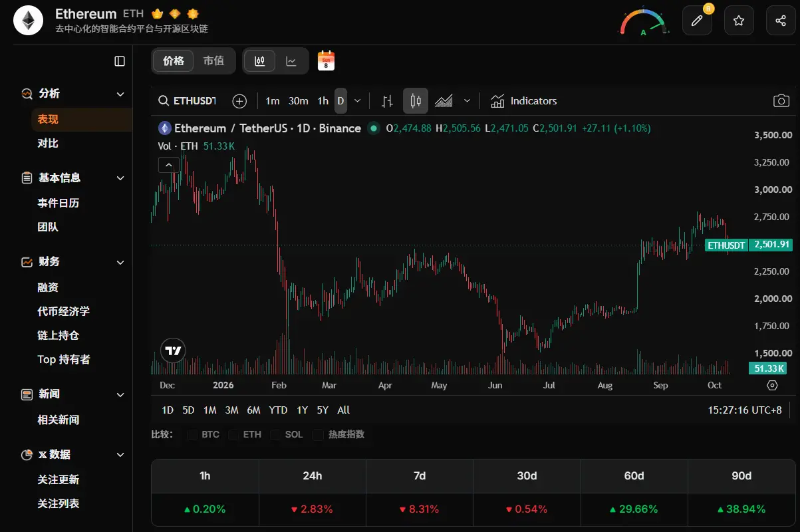Add Ethereum to favorites with star icon
The image size is (800, 532).
[739, 21]
